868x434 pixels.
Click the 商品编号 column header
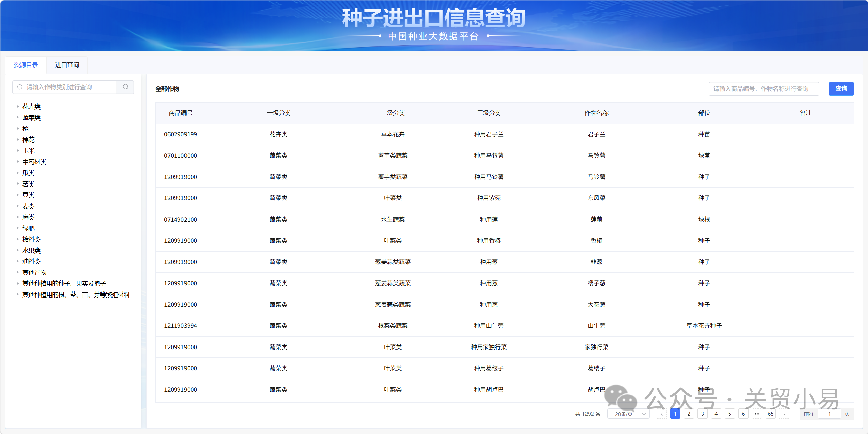pyautogui.click(x=181, y=113)
